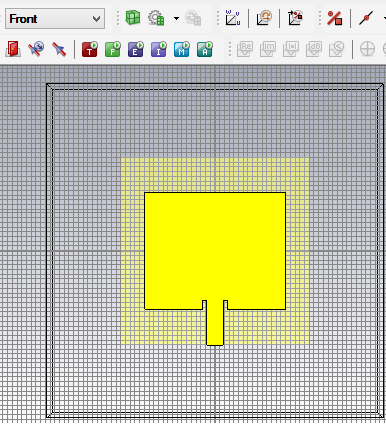
Task: Click the rotate WCS icon
Action: 264,18
